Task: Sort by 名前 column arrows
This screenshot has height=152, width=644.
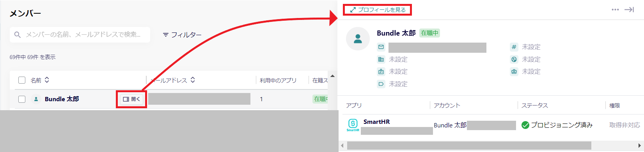Action: [47, 80]
